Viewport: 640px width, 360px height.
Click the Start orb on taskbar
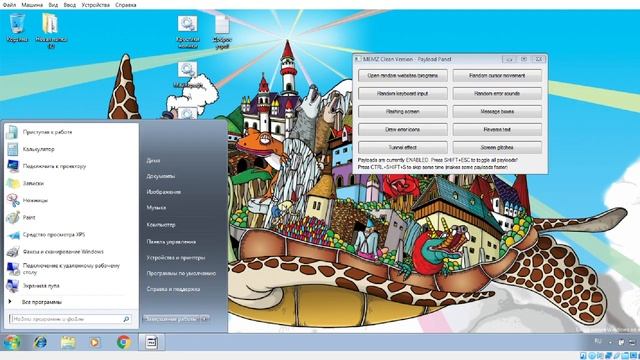click(x=12, y=342)
